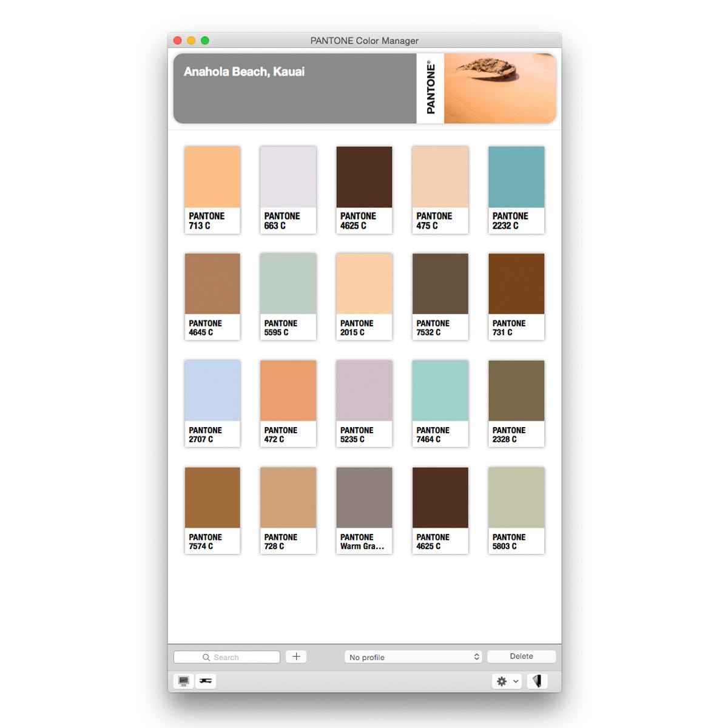Screen dimensions: 728x728
Task: Click the vertical PANTONE logo in header
Action: (430, 88)
